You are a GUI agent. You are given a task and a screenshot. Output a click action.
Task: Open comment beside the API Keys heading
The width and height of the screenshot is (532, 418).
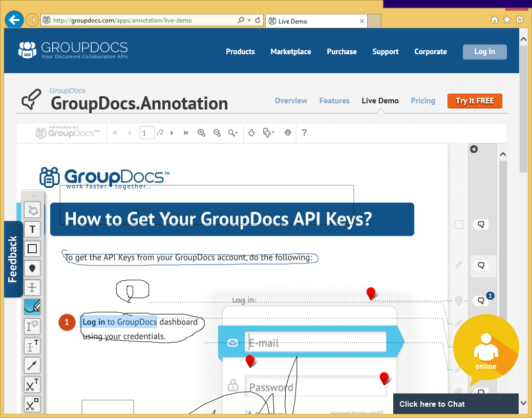coord(481,225)
